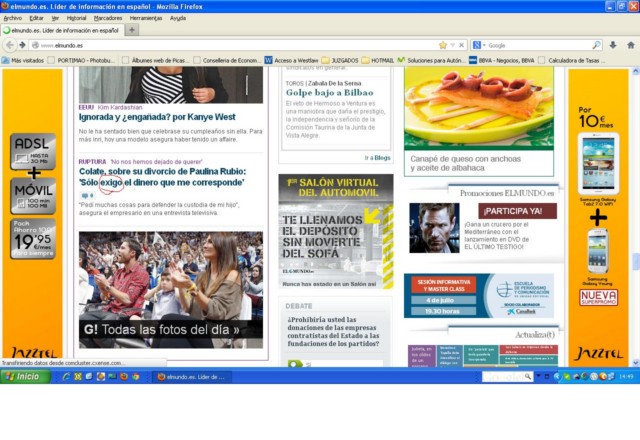The image size is (640, 440).
Task: Click El Último Testigo promo thumbnail
Action: click(434, 228)
